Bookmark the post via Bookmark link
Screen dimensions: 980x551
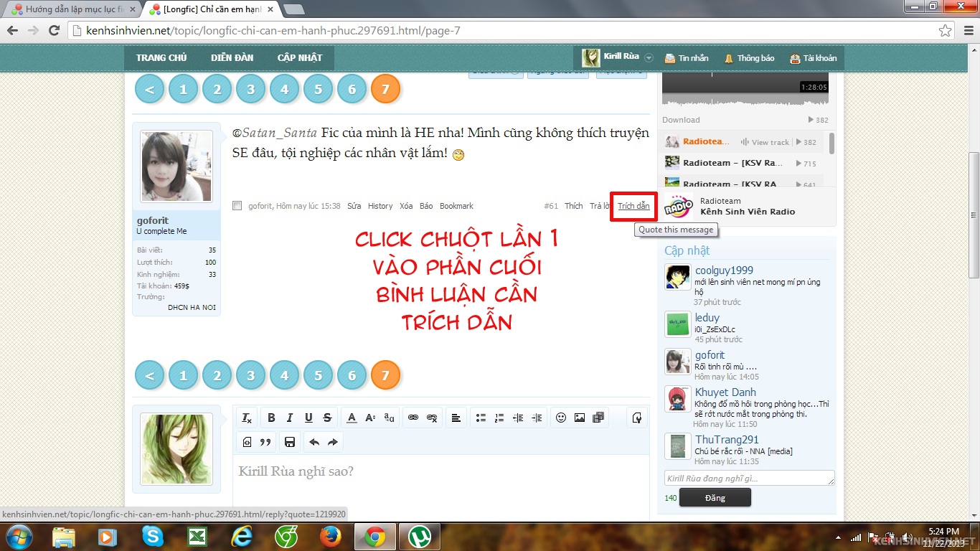pos(457,206)
